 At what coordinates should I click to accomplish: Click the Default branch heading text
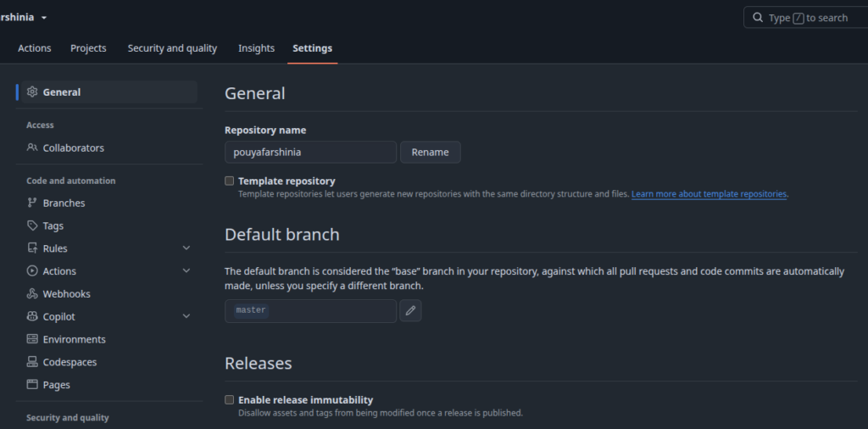(281, 235)
